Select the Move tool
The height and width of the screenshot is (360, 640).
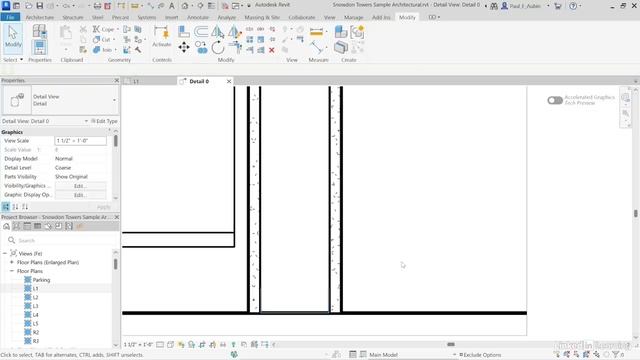point(184,47)
